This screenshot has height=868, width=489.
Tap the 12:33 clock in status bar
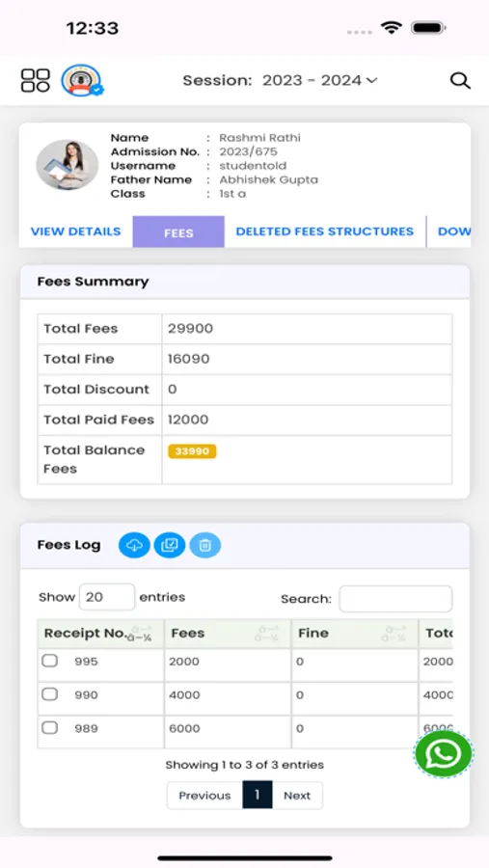pyautogui.click(x=93, y=28)
